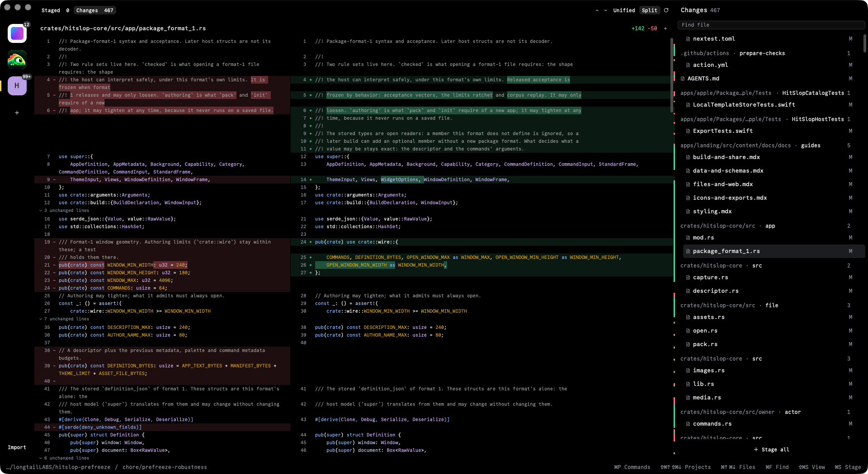Collapse the crates/hitslop-core/src file group
Viewport: 868px width, 474px height.
tap(765, 305)
